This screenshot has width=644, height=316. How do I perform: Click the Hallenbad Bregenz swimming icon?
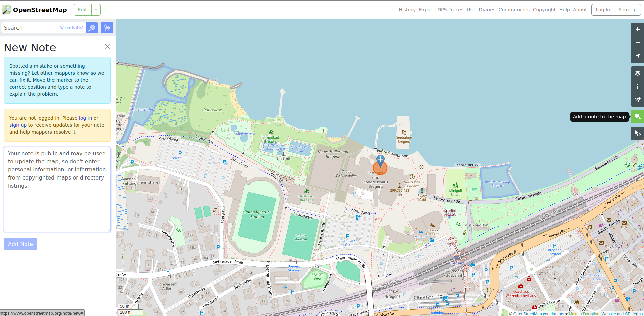coord(307,191)
